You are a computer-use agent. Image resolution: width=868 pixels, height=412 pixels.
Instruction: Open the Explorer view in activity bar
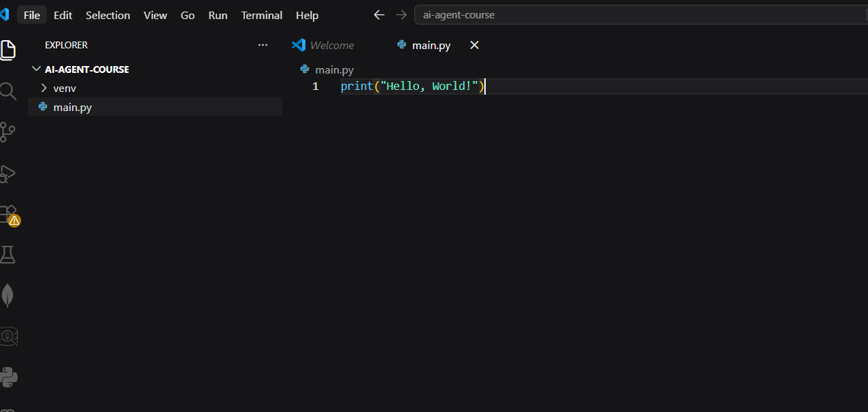[x=7, y=50]
